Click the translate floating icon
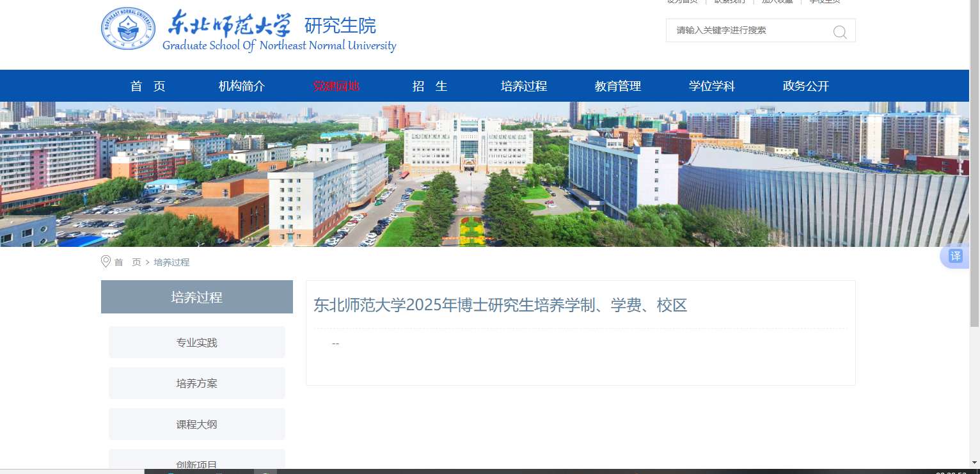980x474 pixels. [955, 257]
